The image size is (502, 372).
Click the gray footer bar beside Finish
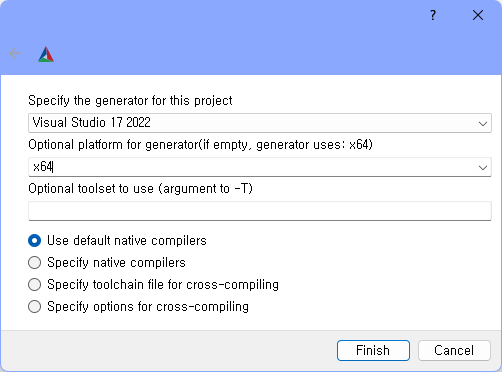(167, 350)
